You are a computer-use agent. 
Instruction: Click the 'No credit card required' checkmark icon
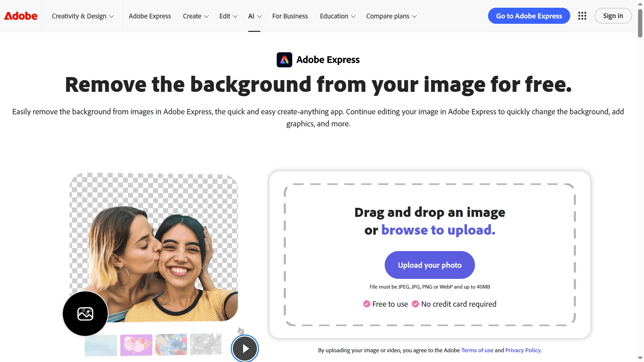coord(415,304)
